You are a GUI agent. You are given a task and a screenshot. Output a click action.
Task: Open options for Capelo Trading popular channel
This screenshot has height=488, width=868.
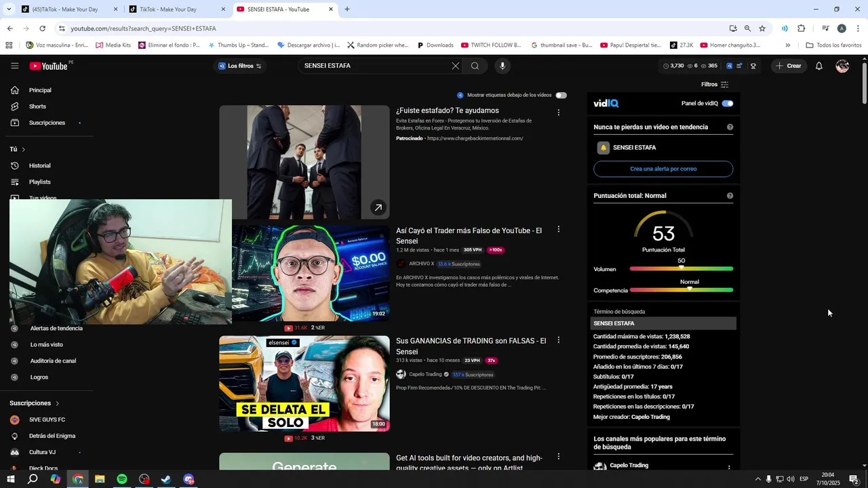click(729, 468)
